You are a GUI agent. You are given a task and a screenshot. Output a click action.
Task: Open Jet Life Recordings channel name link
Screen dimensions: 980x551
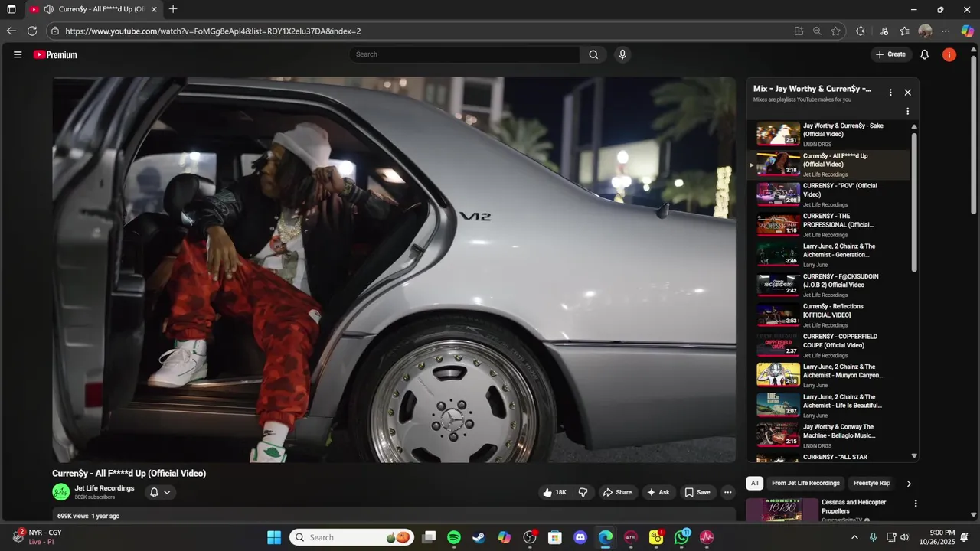tap(104, 488)
